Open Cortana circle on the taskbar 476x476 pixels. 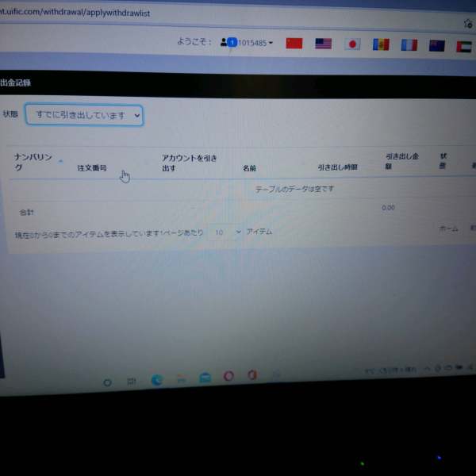tap(107, 382)
